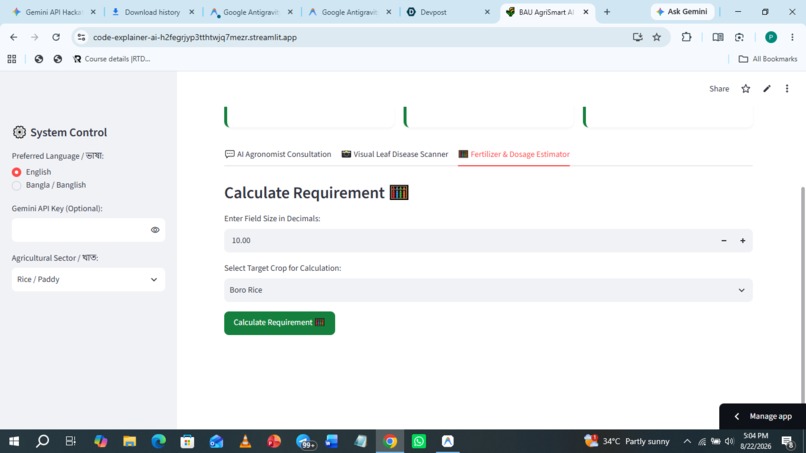Click the pencil edit icon in the app toolbar

pos(766,88)
